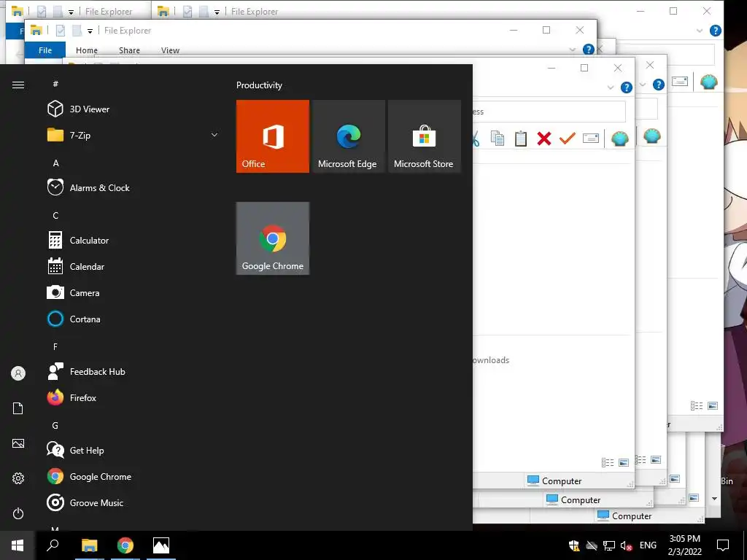Launch the Camera app
Image resolution: width=747 pixels, height=560 pixels.
133,293
